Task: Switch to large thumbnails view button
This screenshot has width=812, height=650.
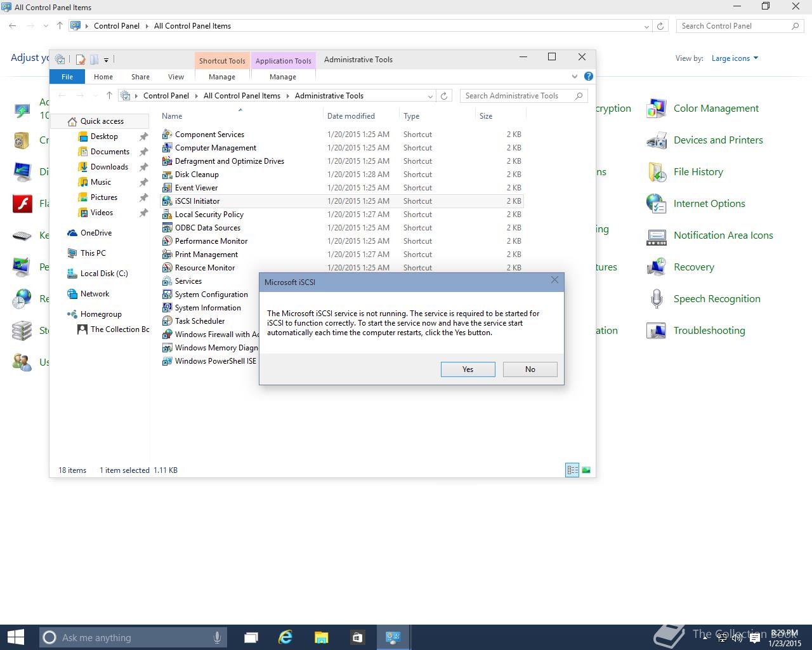Action: [x=586, y=470]
